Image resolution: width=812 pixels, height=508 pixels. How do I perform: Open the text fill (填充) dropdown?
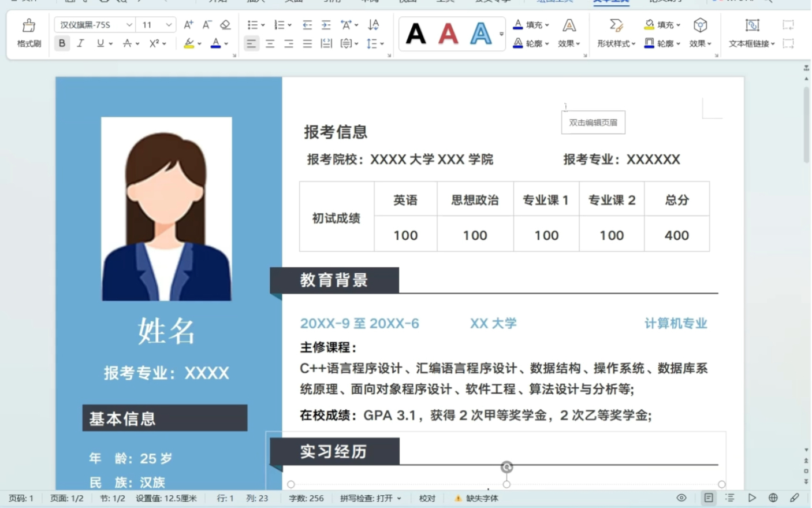coord(531,25)
